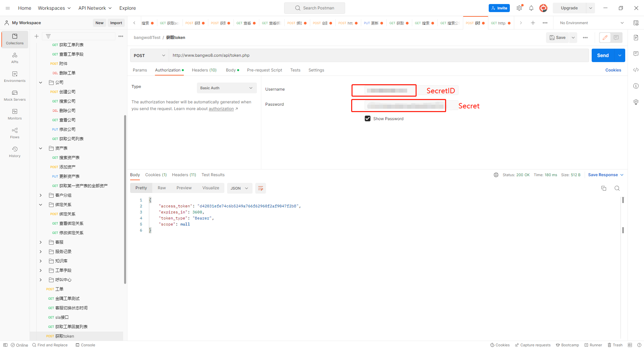Search the response with magnifier icon
The image size is (644, 349).
[617, 188]
